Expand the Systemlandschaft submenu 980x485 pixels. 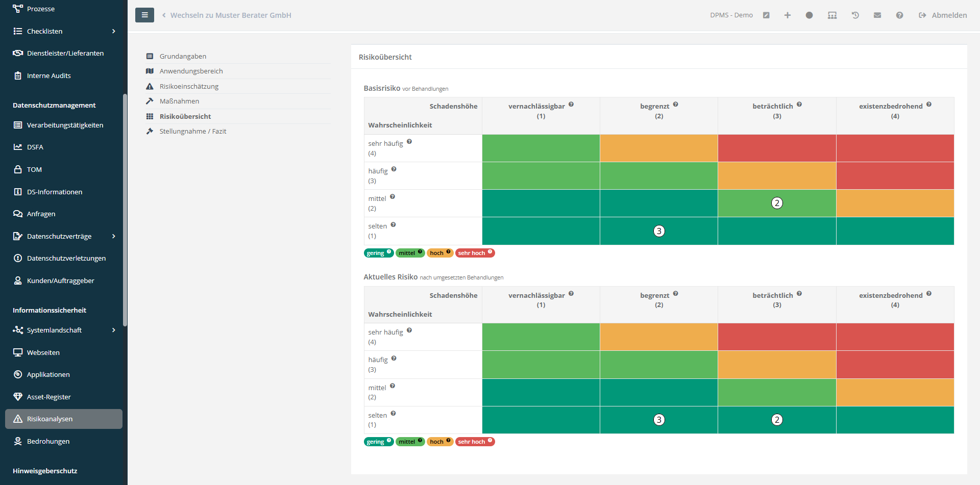pos(113,330)
